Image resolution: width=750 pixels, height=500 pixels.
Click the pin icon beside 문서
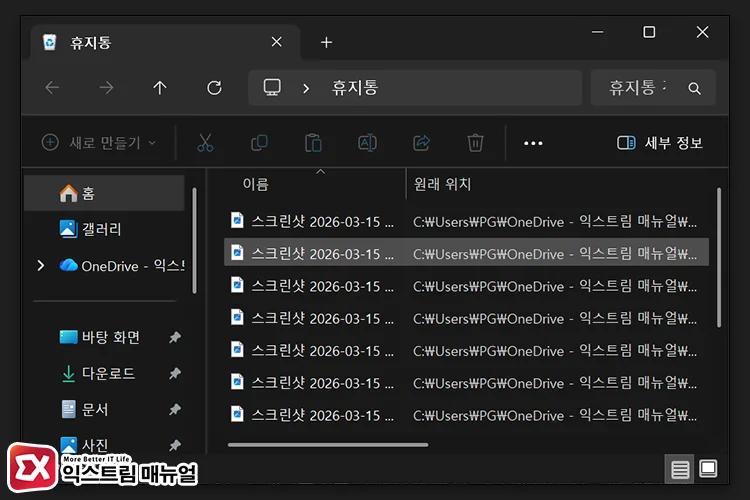point(175,409)
